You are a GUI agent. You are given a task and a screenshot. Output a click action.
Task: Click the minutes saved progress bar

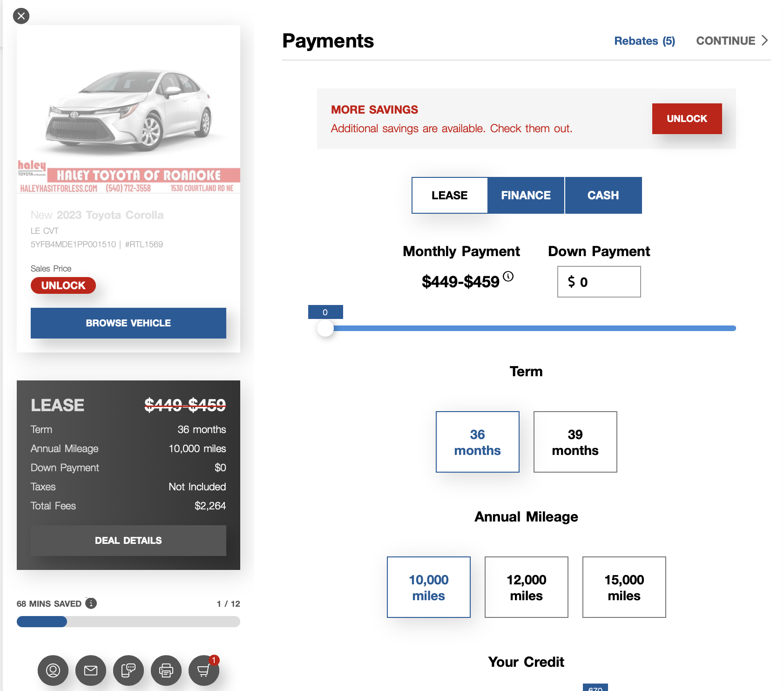pos(128,622)
